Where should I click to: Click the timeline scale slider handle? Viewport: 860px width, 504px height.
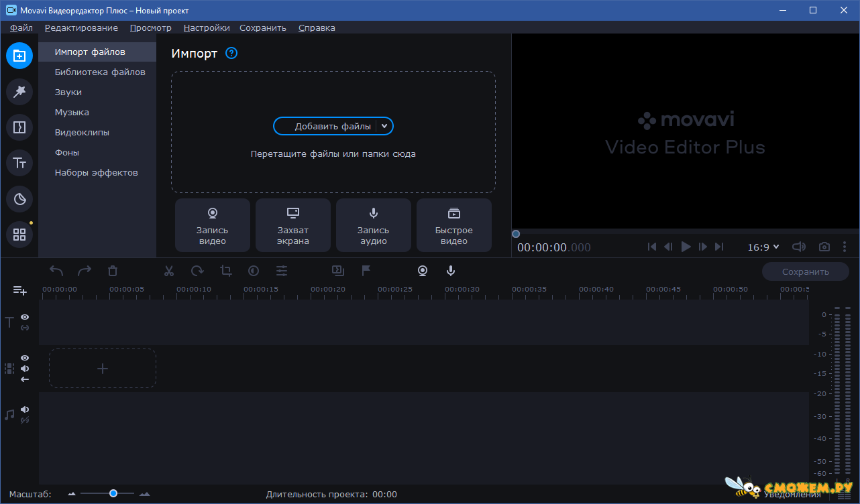pos(113,493)
